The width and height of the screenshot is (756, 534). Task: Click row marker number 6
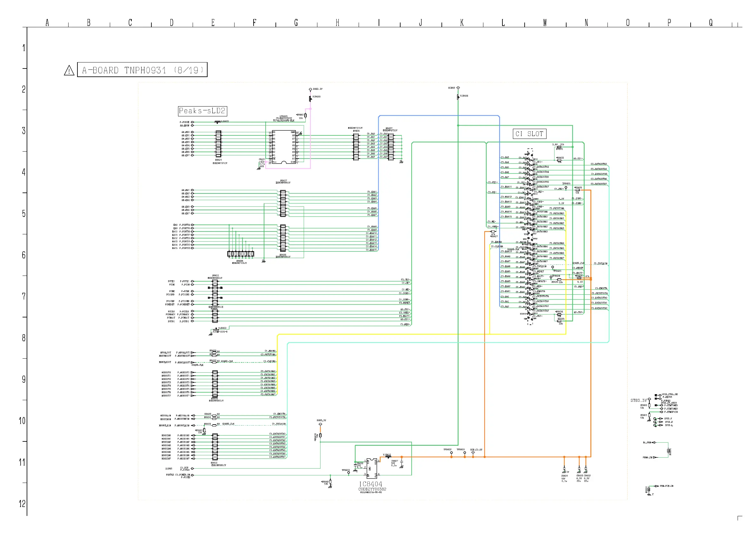(23, 255)
